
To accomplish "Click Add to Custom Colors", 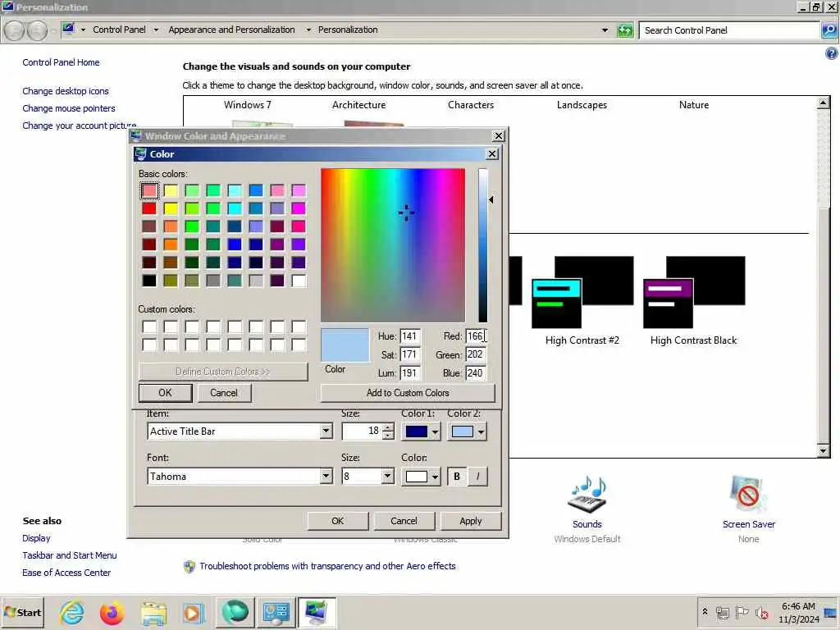I will pyautogui.click(x=408, y=393).
